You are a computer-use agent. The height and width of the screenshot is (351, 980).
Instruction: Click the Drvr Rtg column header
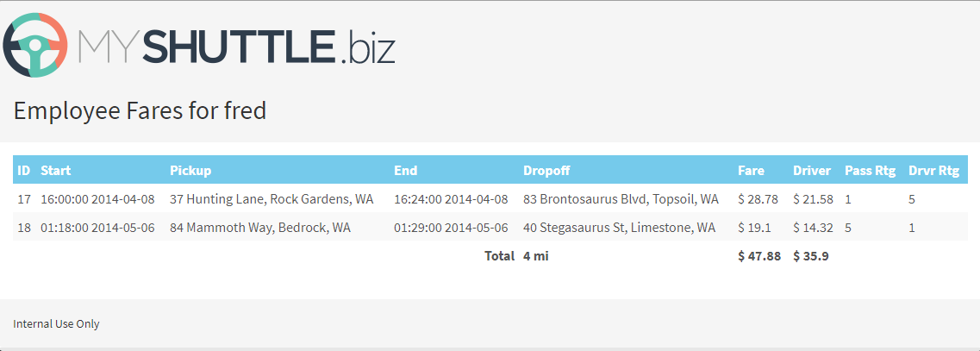[x=933, y=170]
